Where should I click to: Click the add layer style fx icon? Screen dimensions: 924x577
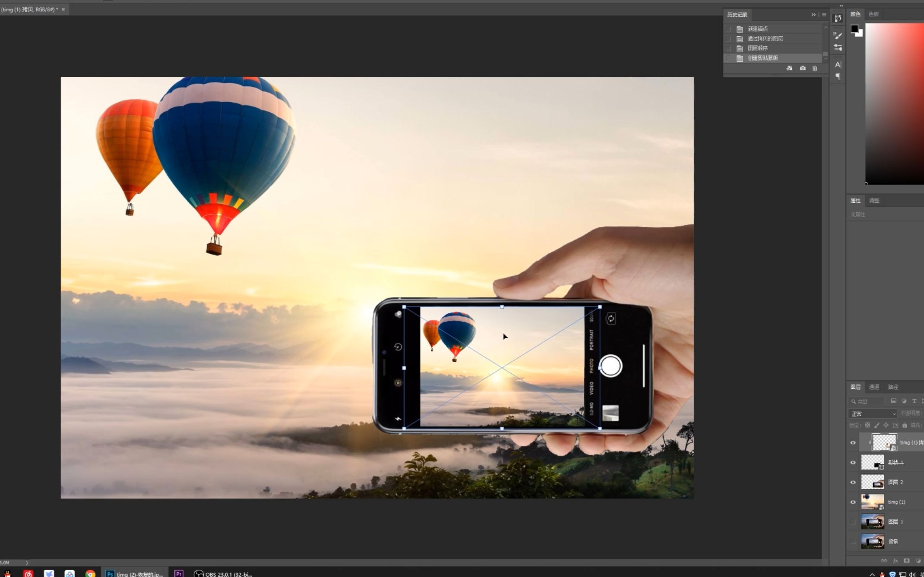tap(896, 561)
